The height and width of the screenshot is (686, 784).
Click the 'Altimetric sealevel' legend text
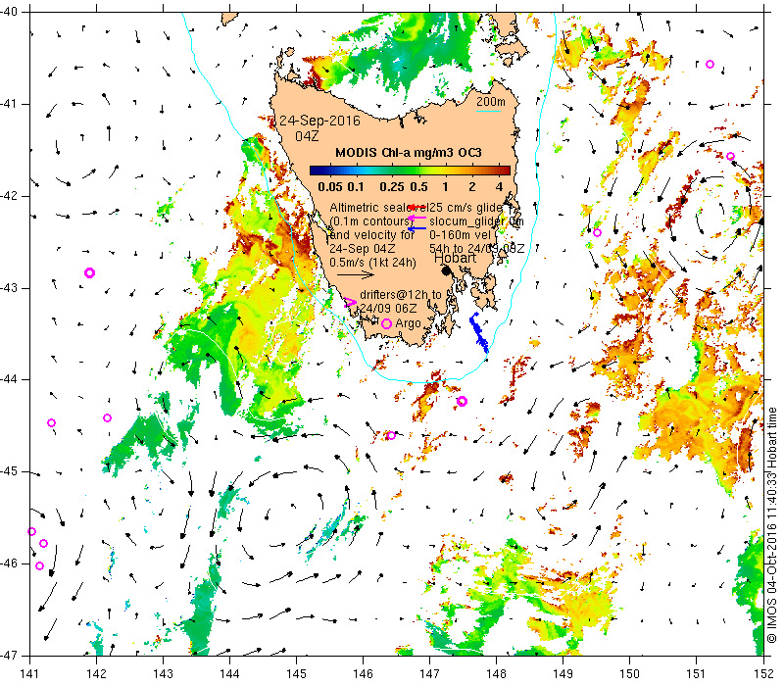(x=378, y=208)
